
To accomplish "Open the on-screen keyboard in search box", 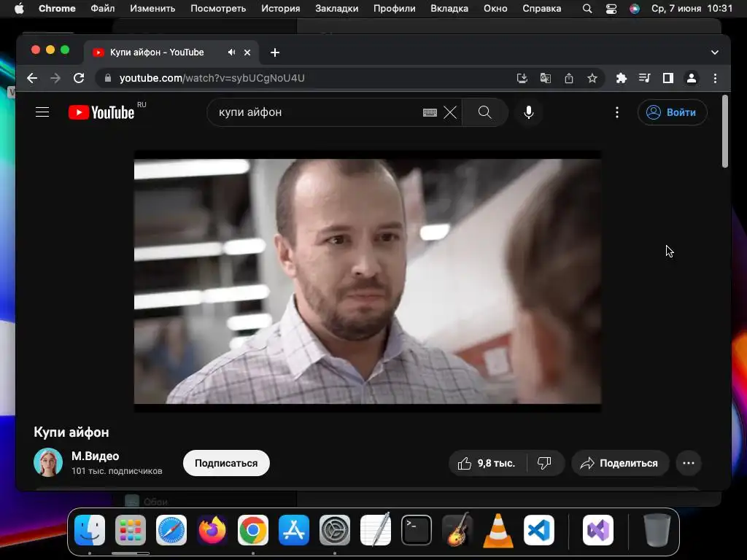I will click(x=430, y=112).
